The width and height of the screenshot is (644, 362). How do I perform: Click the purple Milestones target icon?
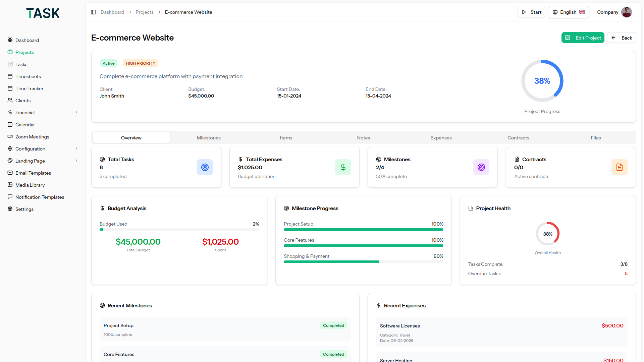[481, 167]
